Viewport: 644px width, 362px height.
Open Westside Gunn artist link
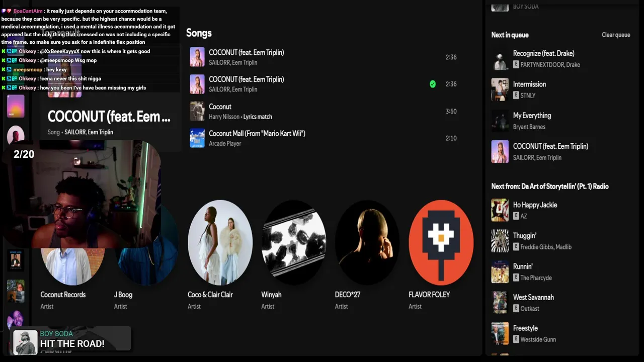[538, 340]
